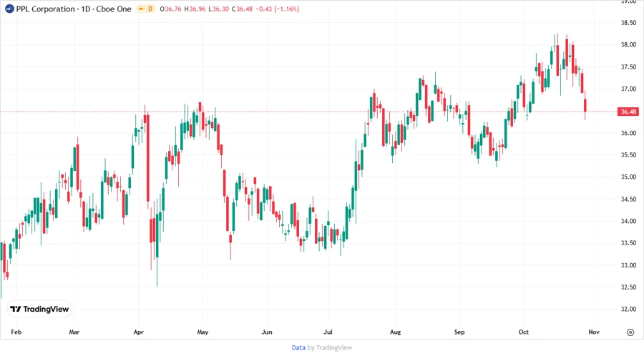
Task: Click the 32.50 price axis label
Action: 628,287
